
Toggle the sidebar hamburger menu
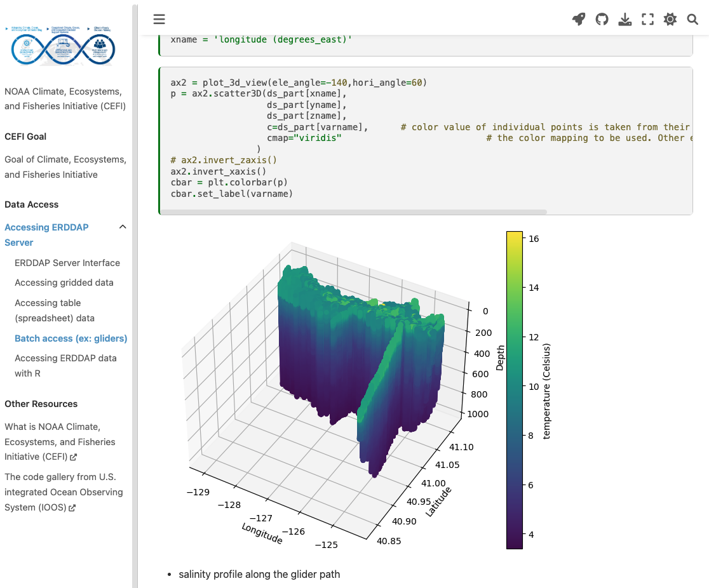[159, 19]
